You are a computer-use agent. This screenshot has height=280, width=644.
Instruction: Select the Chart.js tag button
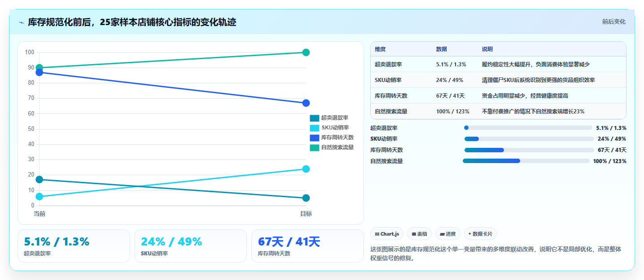coord(387,234)
